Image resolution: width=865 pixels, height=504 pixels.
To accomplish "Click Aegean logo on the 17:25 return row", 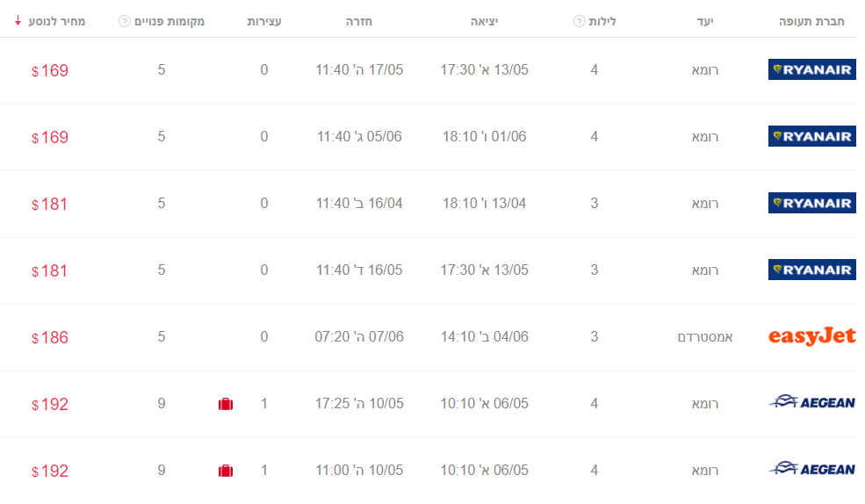I will tap(812, 402).
